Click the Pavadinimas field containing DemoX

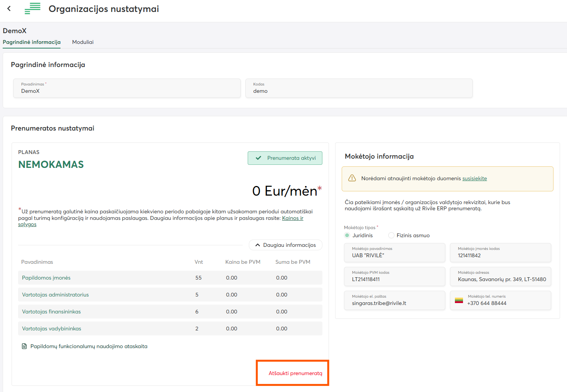pos(127,89)
